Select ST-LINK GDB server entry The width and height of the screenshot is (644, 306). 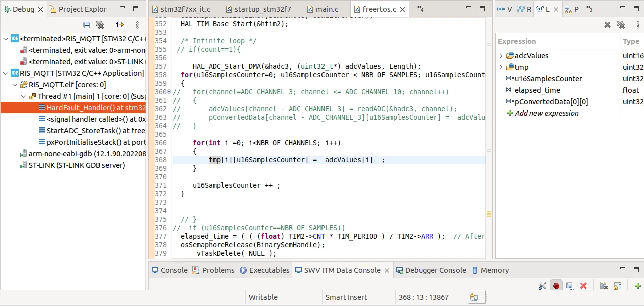coord(73,165)
